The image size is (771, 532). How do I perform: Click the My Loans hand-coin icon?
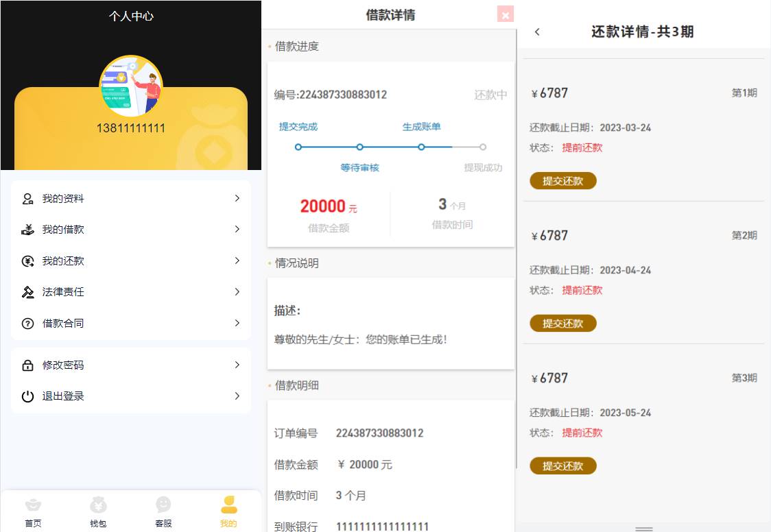27,230
